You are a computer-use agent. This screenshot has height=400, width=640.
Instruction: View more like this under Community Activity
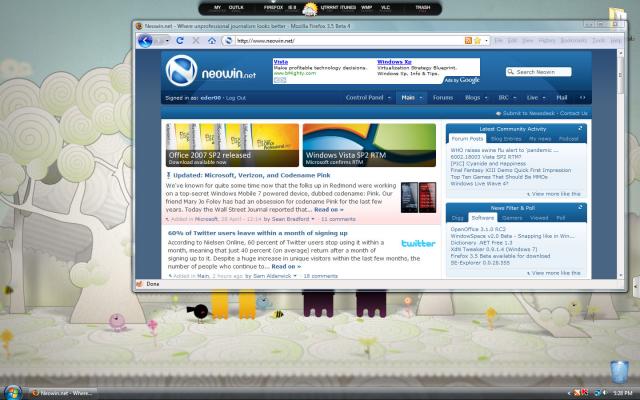pyautogui.click(x=556, y=194)
